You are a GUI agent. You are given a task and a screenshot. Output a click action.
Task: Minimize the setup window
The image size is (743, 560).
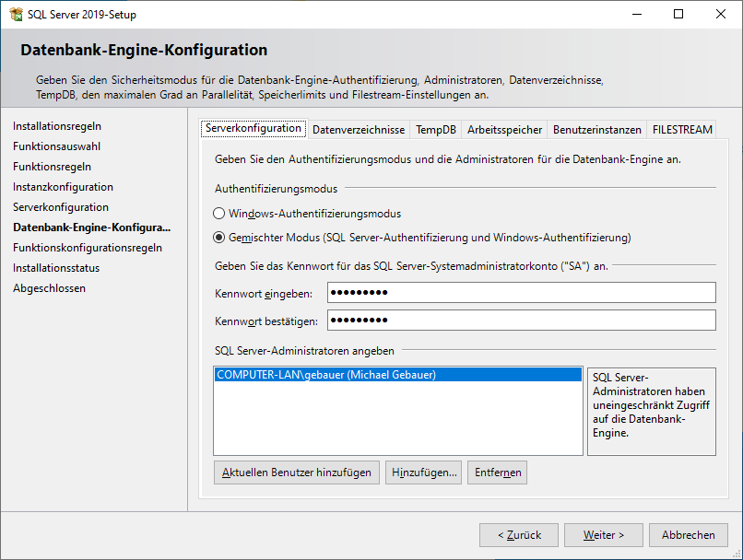point(636,14)
